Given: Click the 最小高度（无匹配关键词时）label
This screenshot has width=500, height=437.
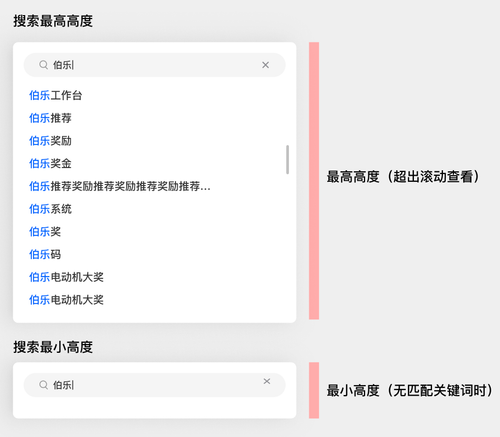Looking at the screenshot, I should click(x=410, y=390).
